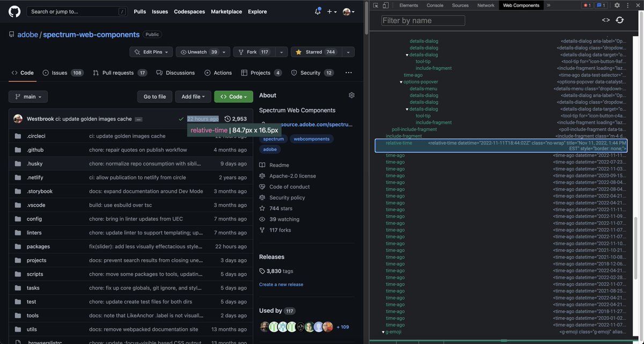Open the Add file dropdown
Viewport: 644px width, 344px height.
pos(193,97)
